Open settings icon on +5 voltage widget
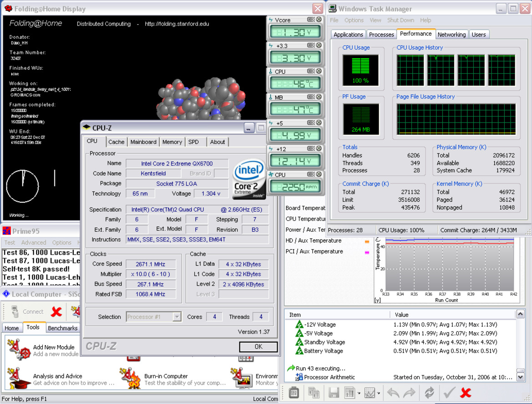This screenshot has height=404, width=532. 310,123
